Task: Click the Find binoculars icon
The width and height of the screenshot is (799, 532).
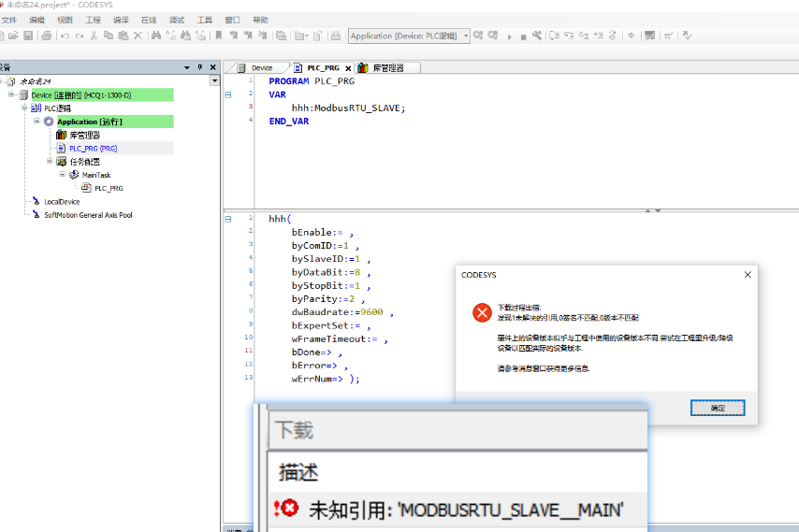Action: [156, 36]
